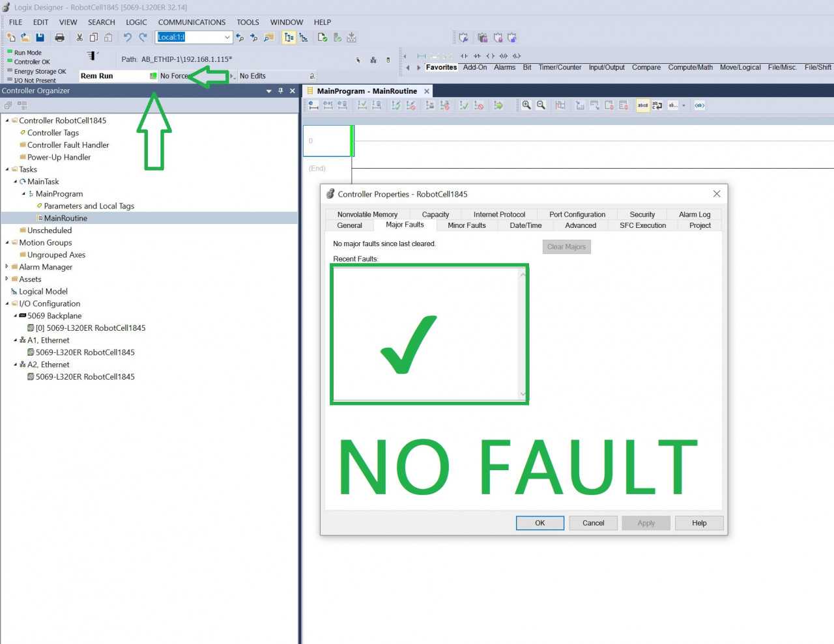The image size is (834, 644).
Task: Zoom out of the ladder routine
Action: [541, 105]
